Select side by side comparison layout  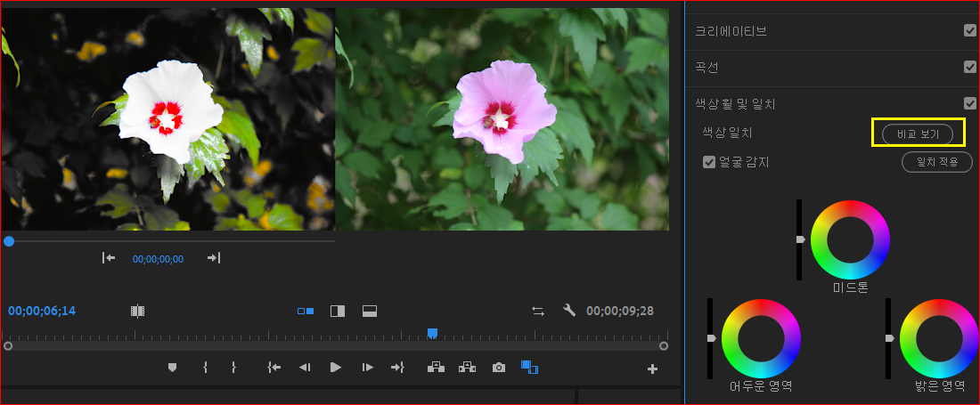pyautogui.click(x=306, y=311)
